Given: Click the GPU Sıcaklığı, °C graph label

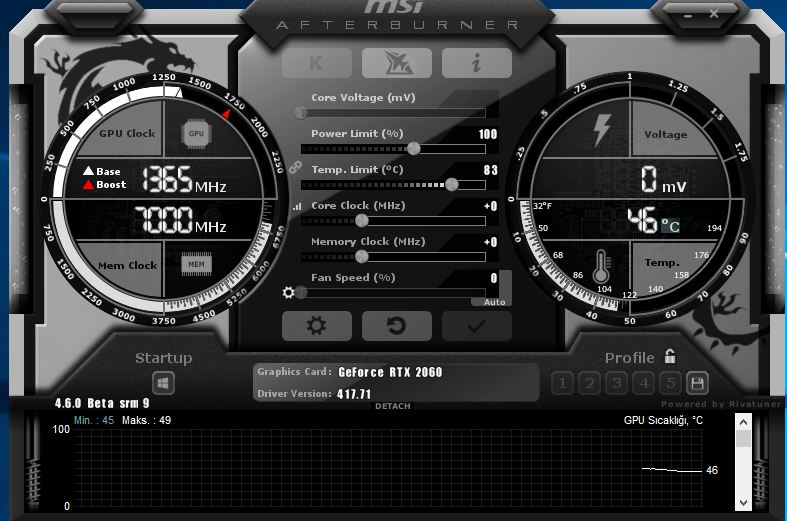Looking at the screenshot, I should click(663, 420).
